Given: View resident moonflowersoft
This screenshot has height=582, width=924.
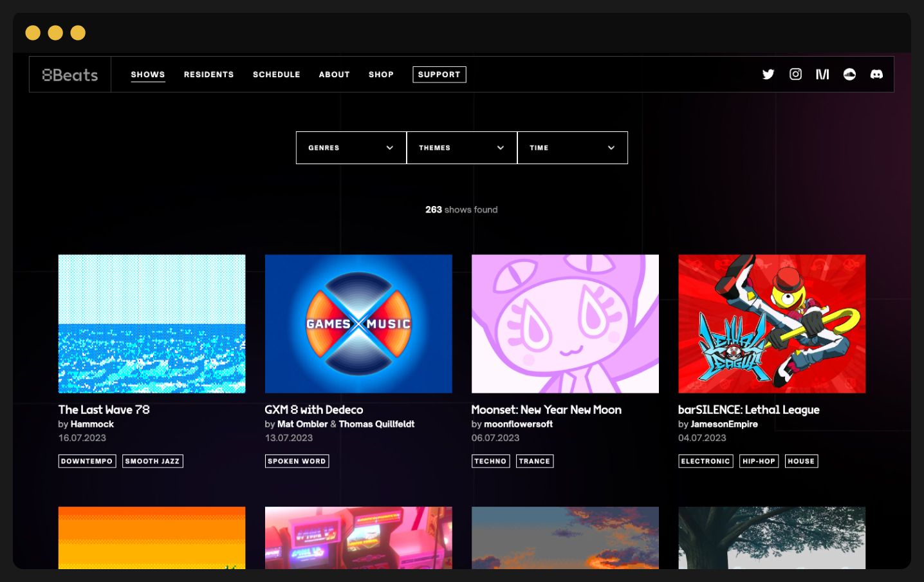Looking at the screenshot, I should [519, 424].
